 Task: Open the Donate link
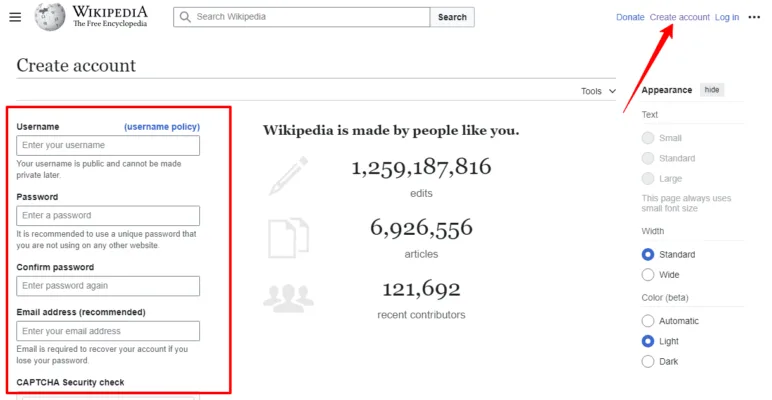[630, 17]
